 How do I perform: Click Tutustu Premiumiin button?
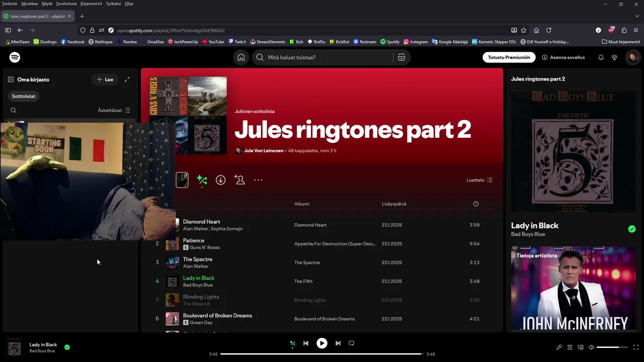509,57
